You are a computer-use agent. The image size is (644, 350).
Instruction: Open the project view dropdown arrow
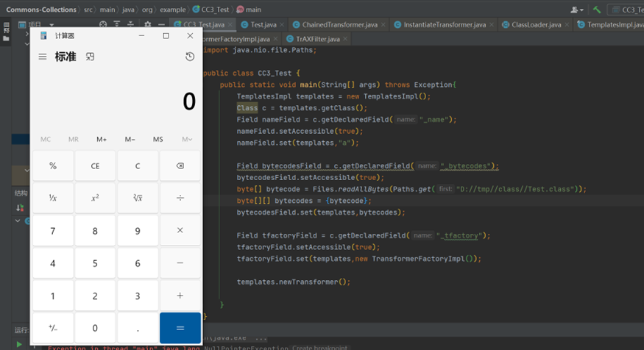[52, 24]
